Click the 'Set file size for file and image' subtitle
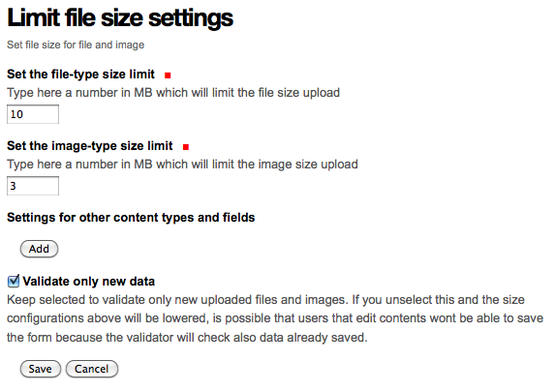555x392 pixels. (x=76, y=45)
